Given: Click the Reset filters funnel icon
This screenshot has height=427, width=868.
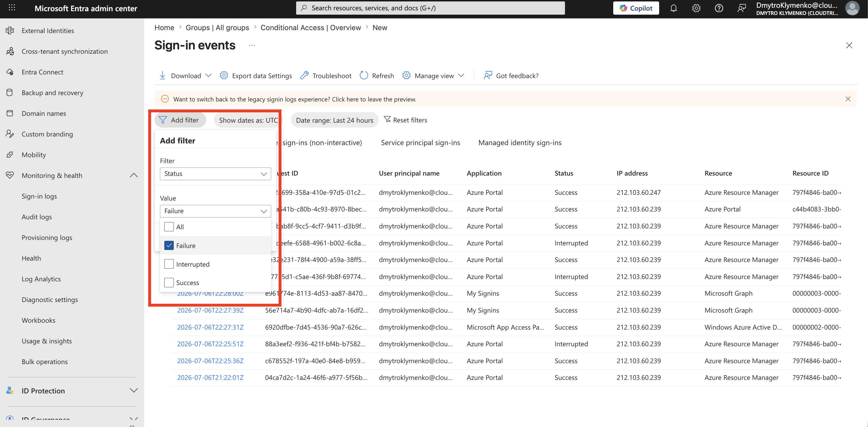Looking at the screenshot, I should pos(387,120).
